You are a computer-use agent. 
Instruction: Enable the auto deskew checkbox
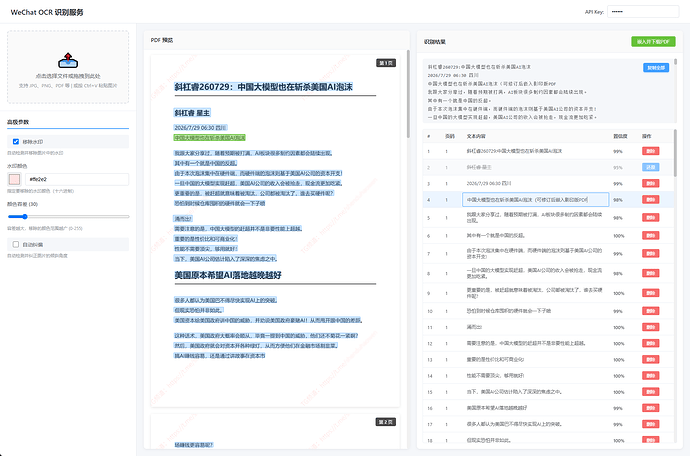coord(16,244)
